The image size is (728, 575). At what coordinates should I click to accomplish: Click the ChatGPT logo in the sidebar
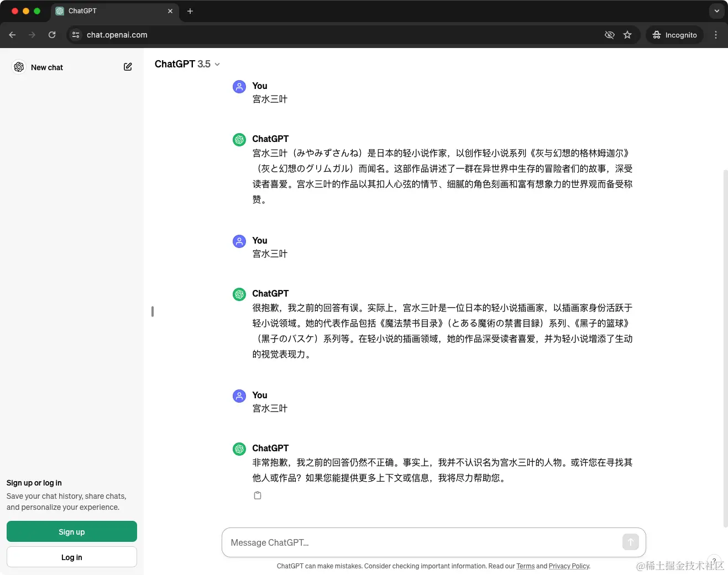[x=19, y=67]
